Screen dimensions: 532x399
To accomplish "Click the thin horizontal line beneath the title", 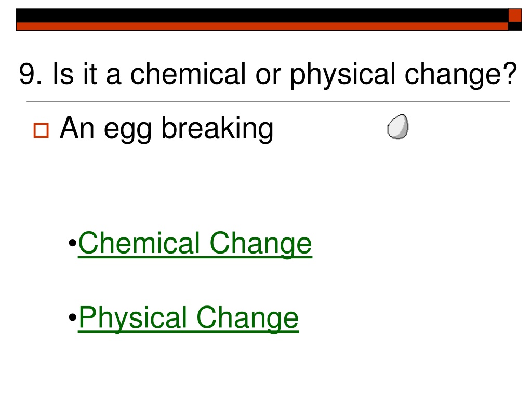I will 268,102.
